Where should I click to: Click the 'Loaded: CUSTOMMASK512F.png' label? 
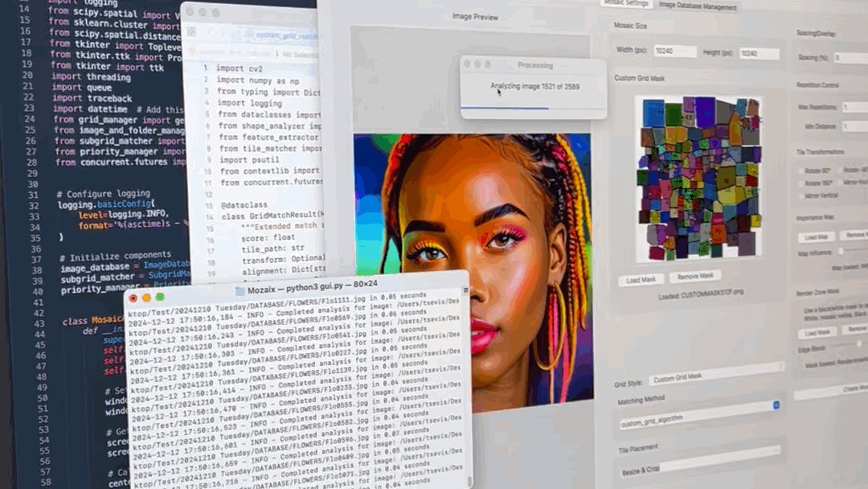point(701,294)
